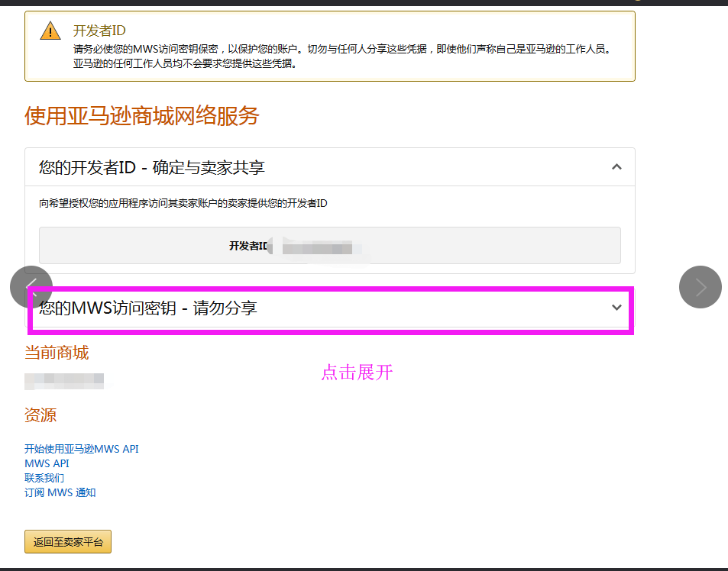Click the 资源 heading
Viewport: 728px width, 571px height.
click(x=40, y=415)
